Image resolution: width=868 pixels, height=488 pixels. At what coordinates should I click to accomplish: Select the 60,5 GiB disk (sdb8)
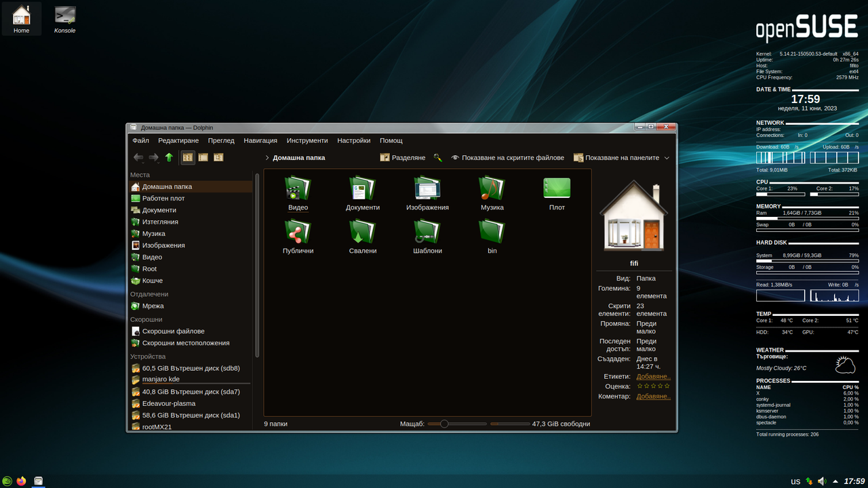point(191,368)
